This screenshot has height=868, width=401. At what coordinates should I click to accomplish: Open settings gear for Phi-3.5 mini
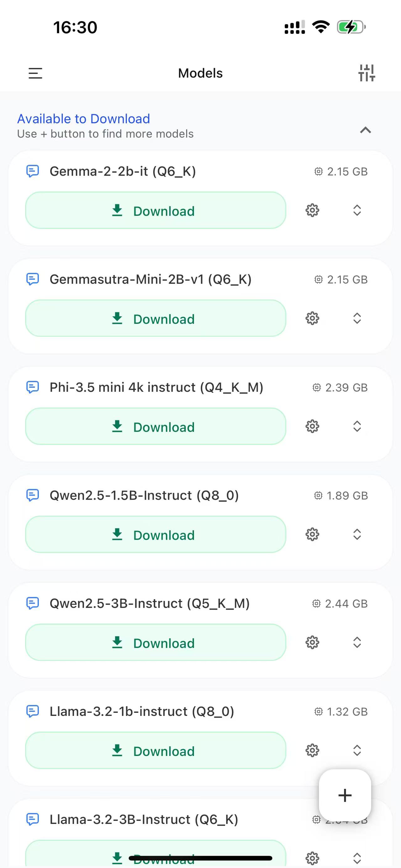click(312, 426)
